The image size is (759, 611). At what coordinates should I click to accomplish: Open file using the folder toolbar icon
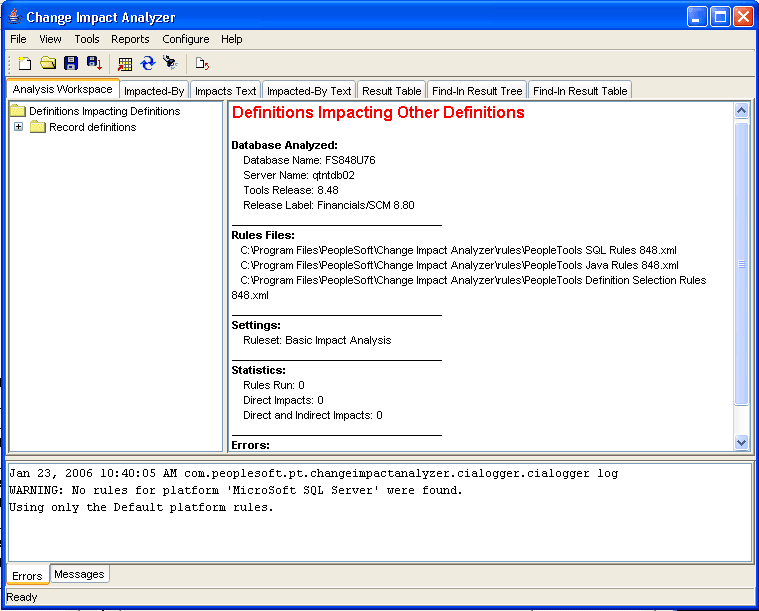click(x=48, y=63)
